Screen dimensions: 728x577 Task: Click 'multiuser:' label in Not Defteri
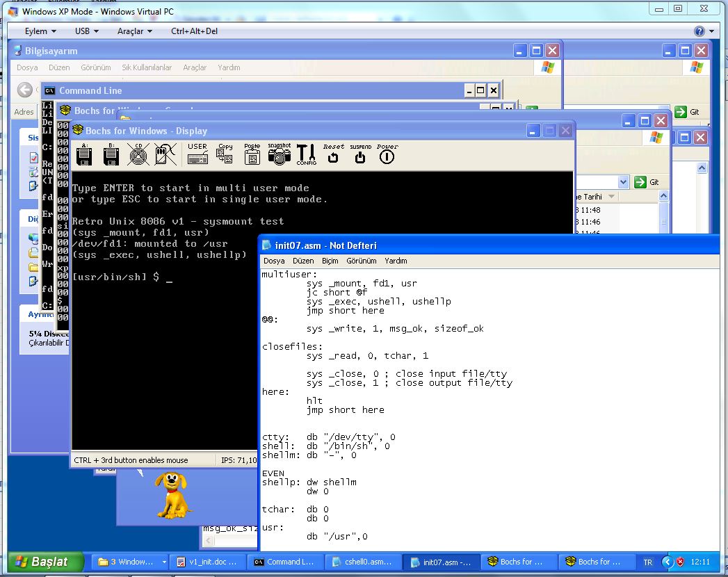click(x=289, y=274)
